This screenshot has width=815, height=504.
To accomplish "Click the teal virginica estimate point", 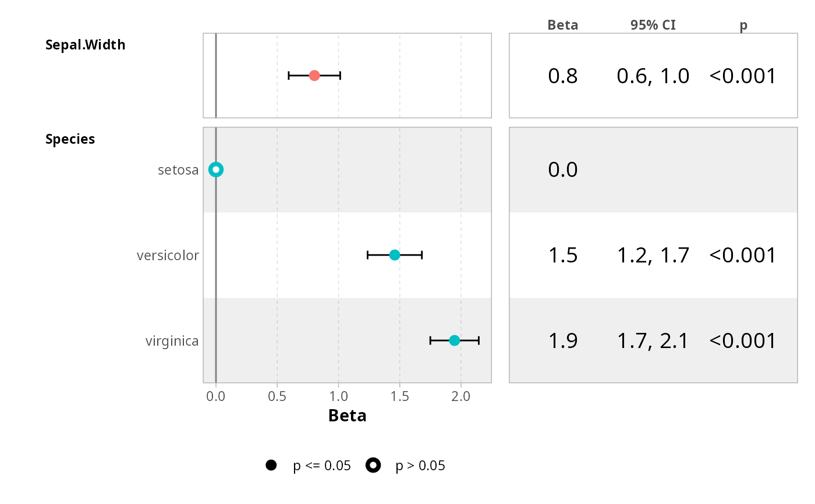I will (x=455, y=340).
